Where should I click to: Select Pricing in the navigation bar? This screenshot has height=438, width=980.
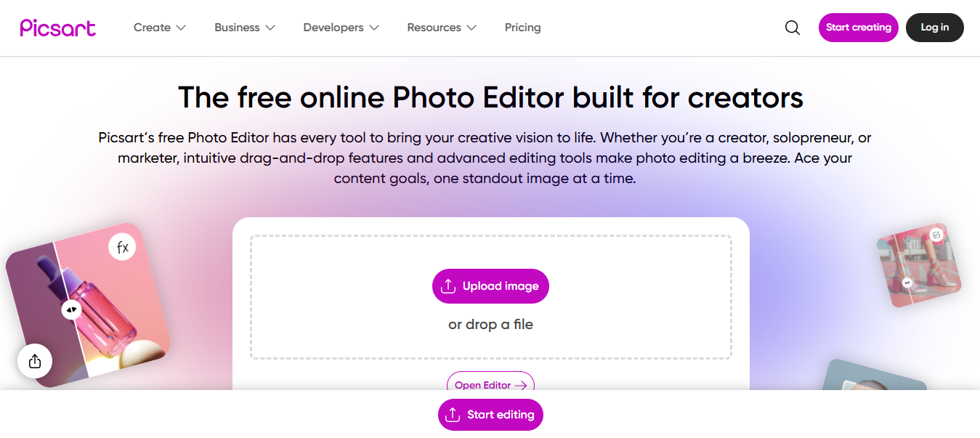[x=522, y=27]
